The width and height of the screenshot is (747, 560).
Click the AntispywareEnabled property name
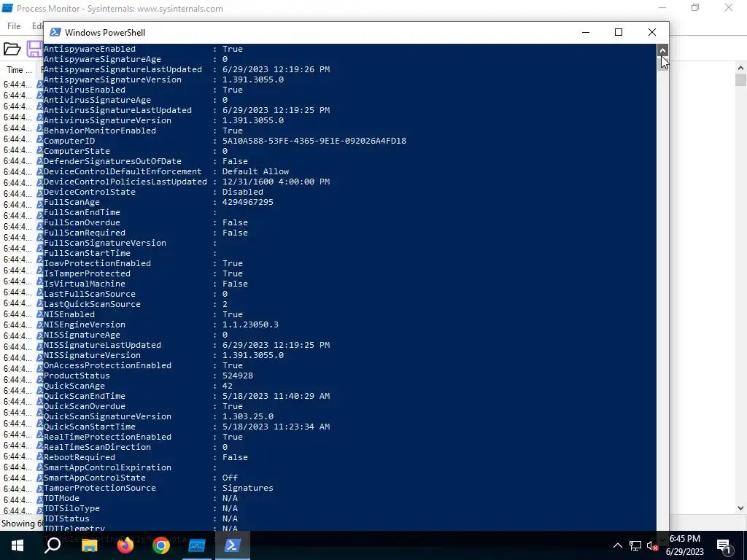90,49
